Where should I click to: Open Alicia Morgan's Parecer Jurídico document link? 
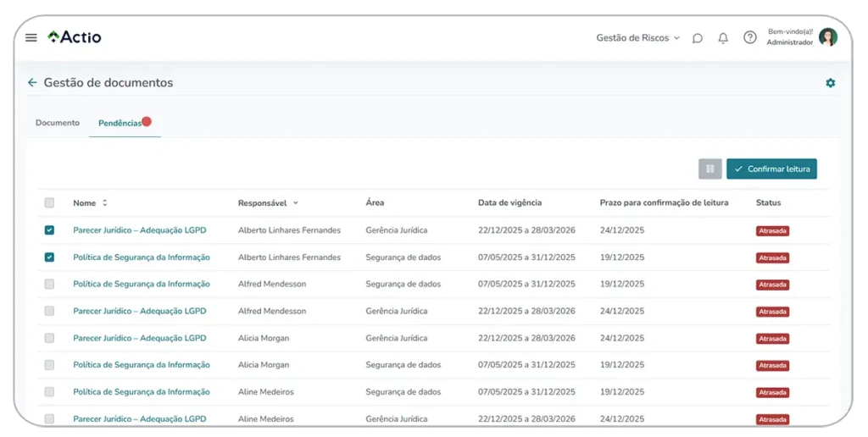(139, 338)
